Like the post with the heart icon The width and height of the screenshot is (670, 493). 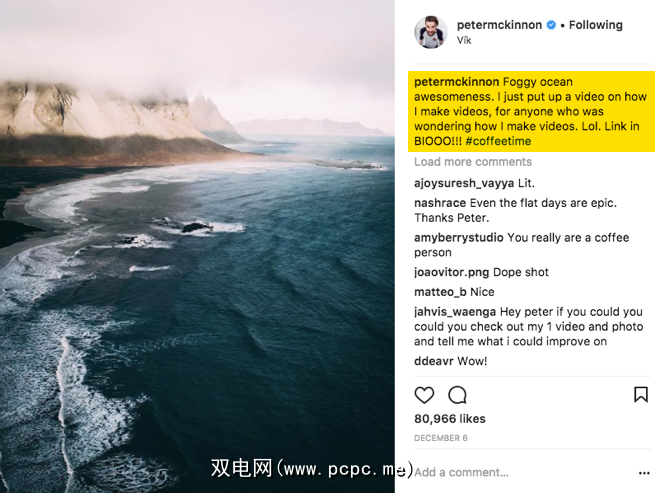coord(424,395)
